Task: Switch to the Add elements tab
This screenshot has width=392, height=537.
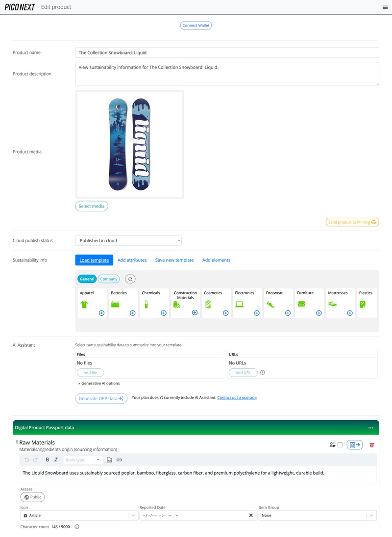Action: click(216, 260)
